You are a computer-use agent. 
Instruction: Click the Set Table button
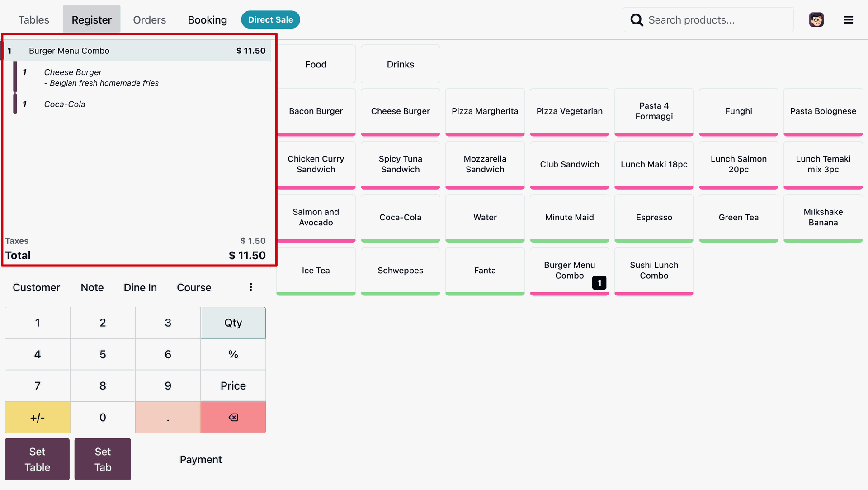pos(37,459)
